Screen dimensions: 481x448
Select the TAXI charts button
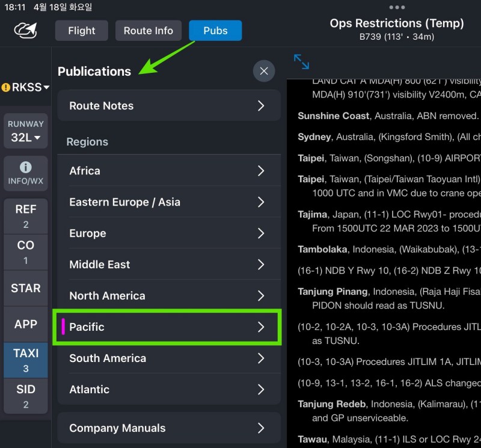tap(25, 360)
